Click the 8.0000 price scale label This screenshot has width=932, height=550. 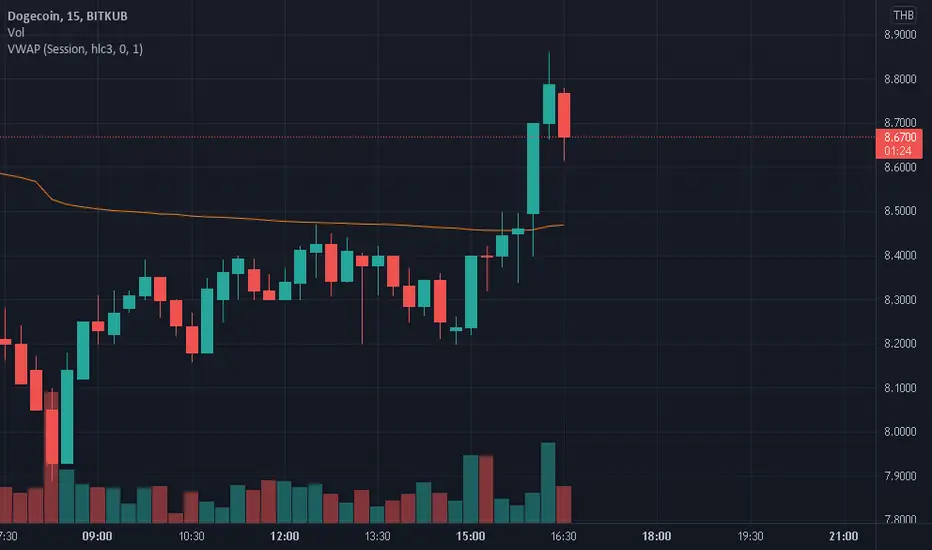pyautogui.click(x=900, y=432)
